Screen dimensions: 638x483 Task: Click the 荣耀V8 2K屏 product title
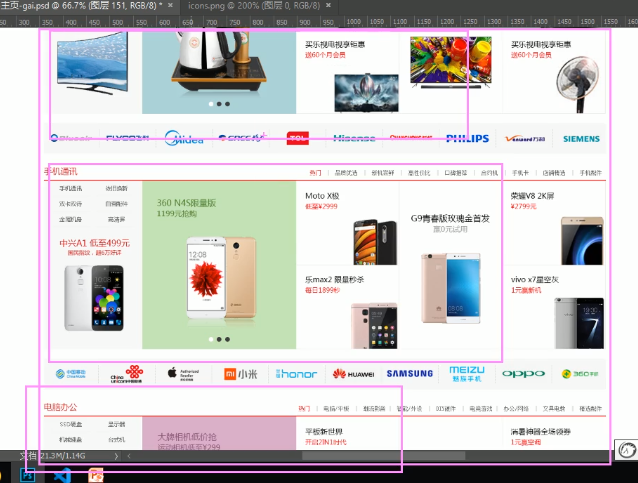pyautogui.click(x=532, y=196)
